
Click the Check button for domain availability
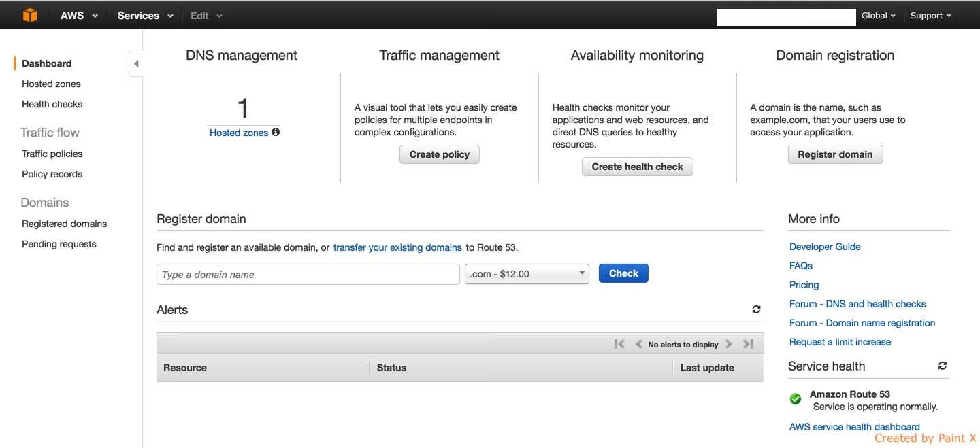(x=623, y=273)
